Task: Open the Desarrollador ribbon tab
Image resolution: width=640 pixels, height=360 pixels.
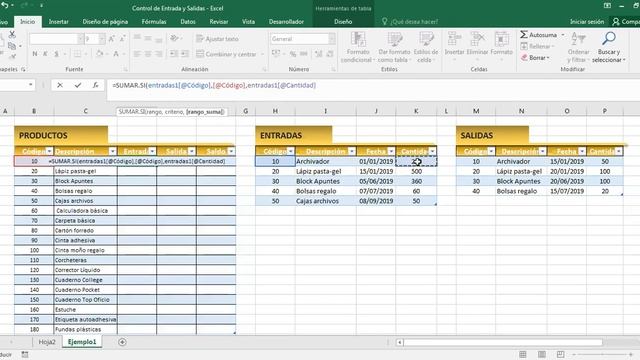Action: click(x=286, y=22)
